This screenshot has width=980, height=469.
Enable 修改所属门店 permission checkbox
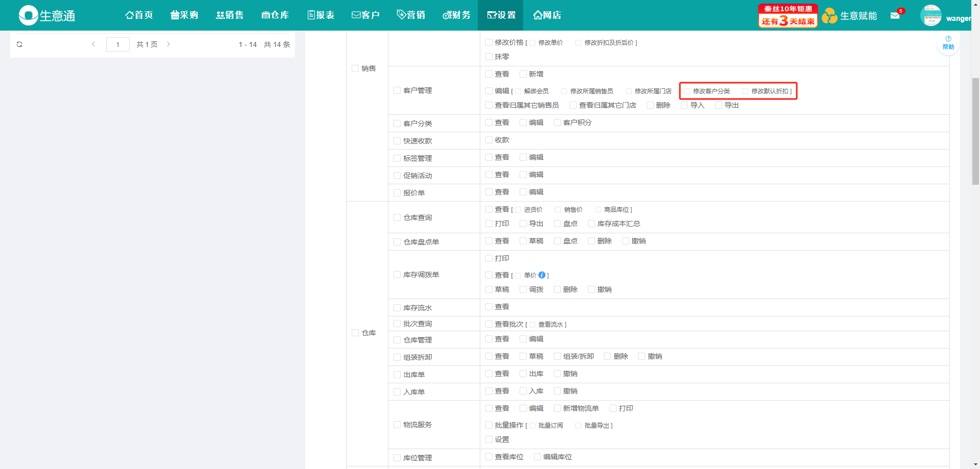629,91
